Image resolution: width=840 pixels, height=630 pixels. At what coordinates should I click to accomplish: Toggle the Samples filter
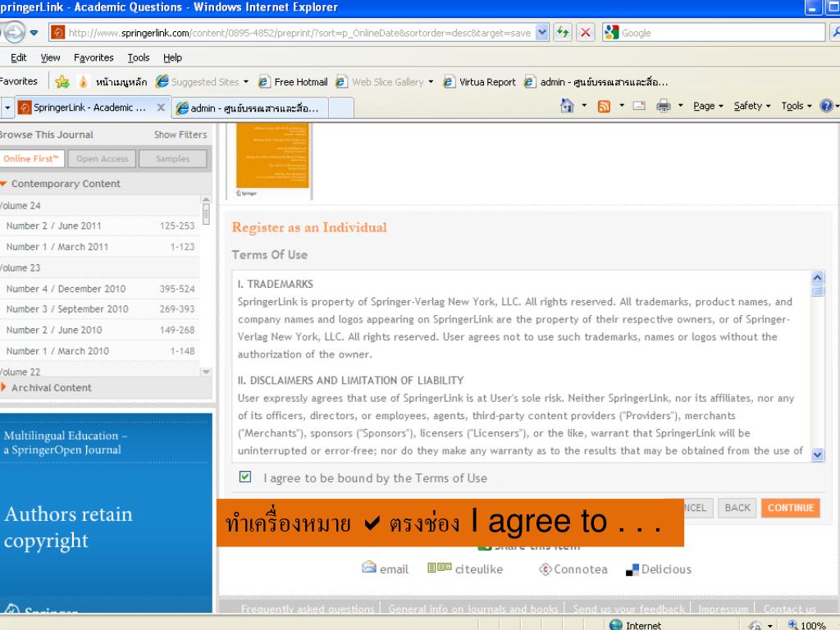coord(172,158)
